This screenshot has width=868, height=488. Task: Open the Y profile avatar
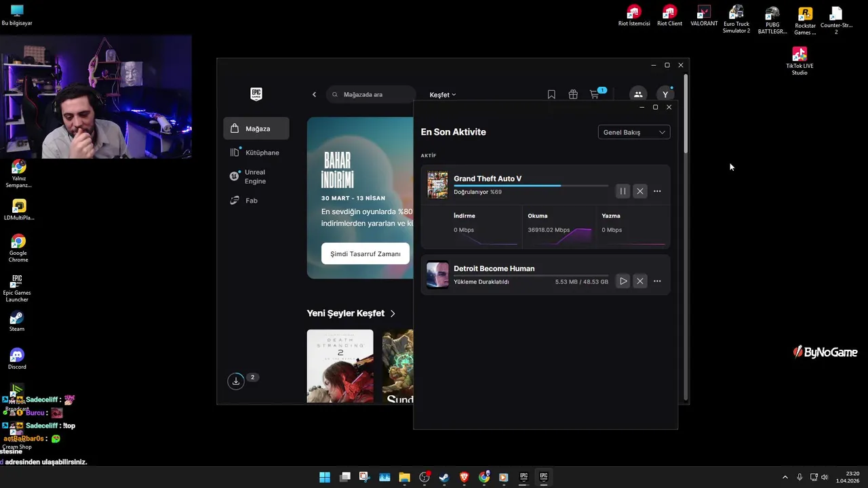click(x=665, y=95)
